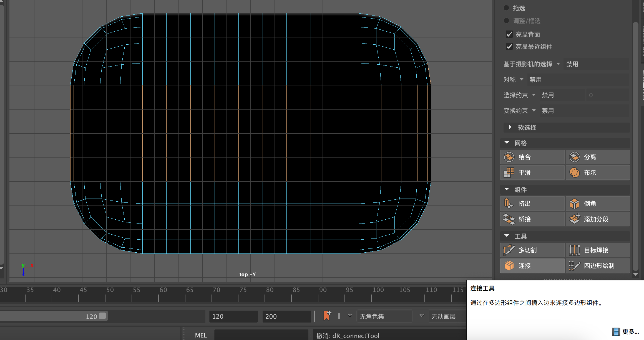Screen dimensions: 644x340
Task: Click the Separate (分离) mesh icon
Action: coord(574,157)
